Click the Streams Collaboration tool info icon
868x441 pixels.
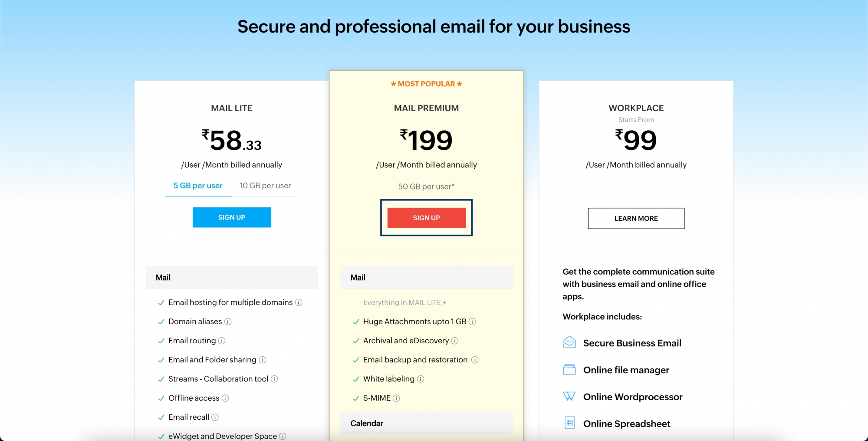pyautogui.click(x=274, y=378)
